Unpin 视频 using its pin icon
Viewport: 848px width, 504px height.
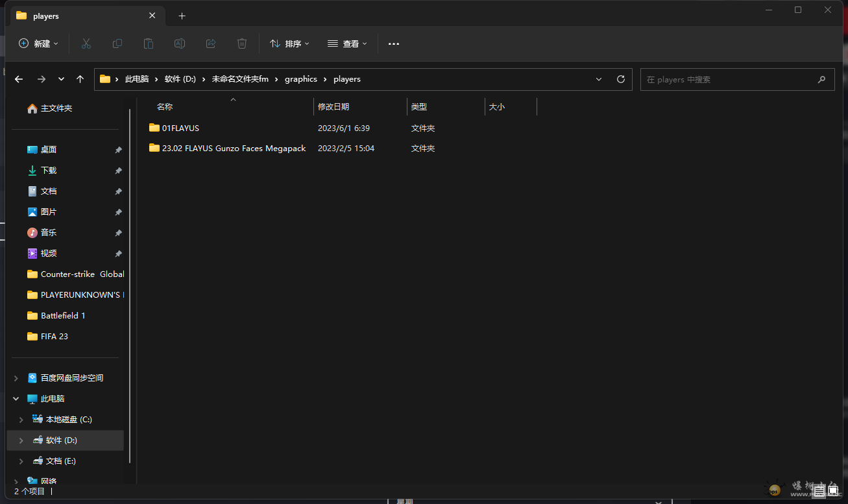(x=118, y=254)
